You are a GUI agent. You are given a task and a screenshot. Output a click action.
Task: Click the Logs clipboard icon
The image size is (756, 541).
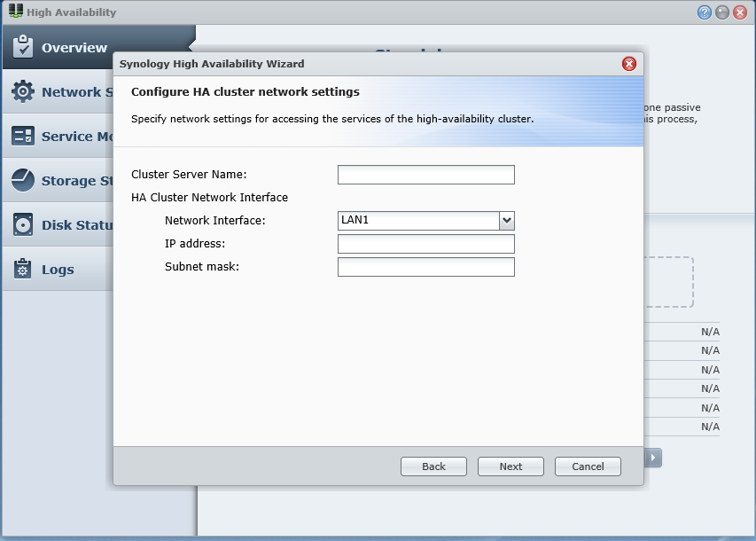[x=23, y=269]
